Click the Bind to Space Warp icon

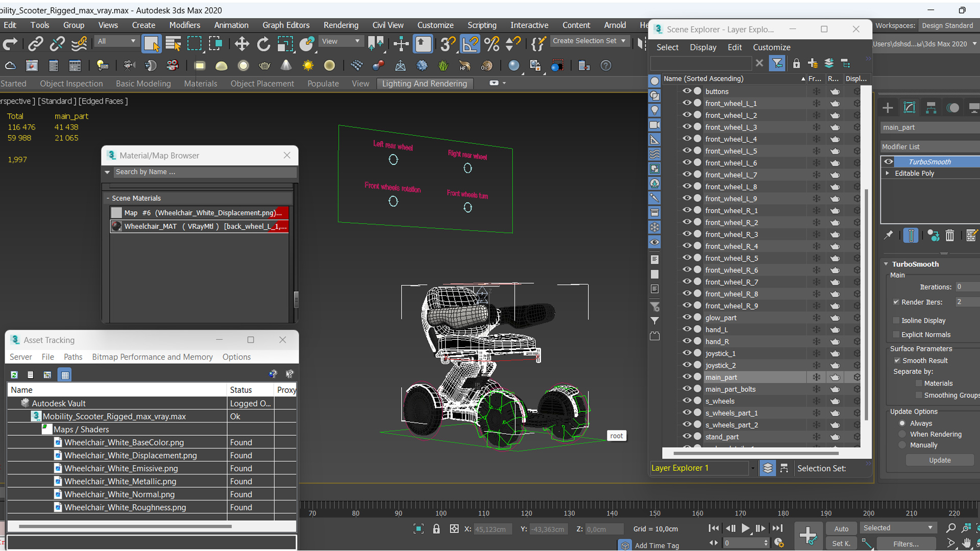(79, 44)
